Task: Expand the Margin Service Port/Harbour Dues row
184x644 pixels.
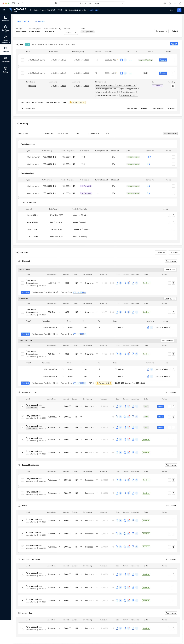Action: pos(22,406)
